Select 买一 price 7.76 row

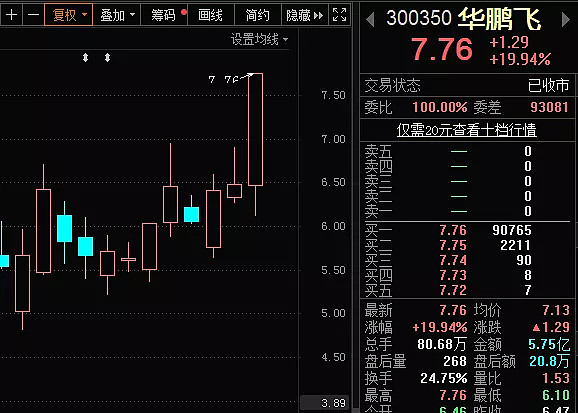coord(467,230)
